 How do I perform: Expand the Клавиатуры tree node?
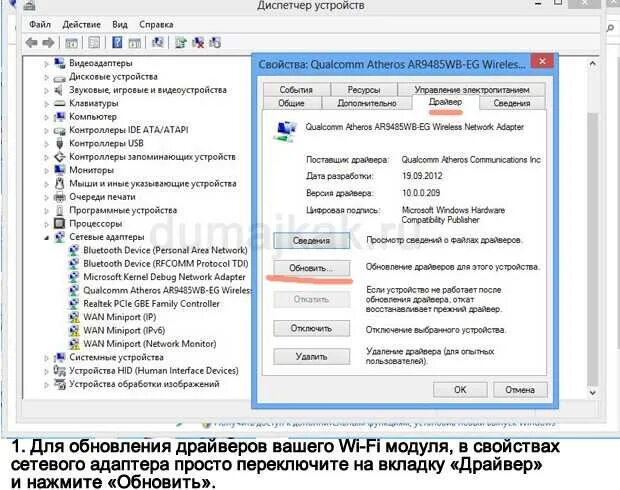(46, 104)
